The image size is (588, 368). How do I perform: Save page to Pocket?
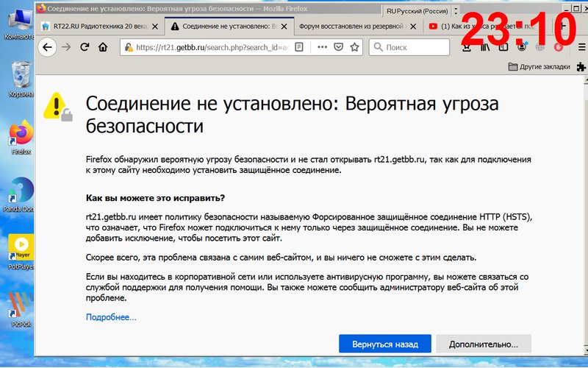pos(339,47)
